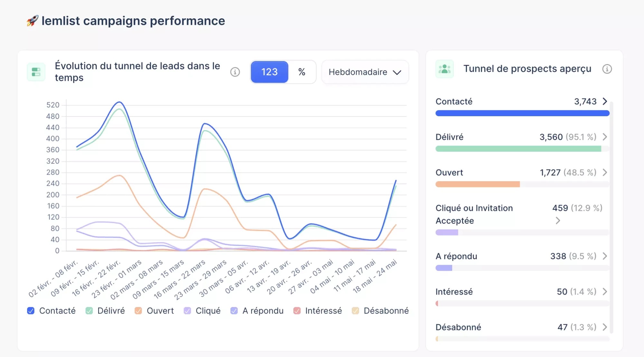Click the Cliqué ou Invitation Acceptée label

tap(474, 214)
